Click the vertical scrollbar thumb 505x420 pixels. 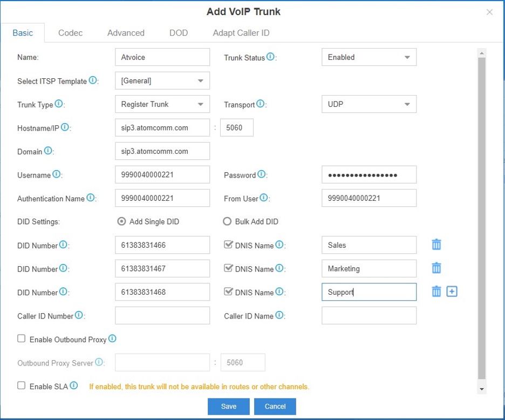(x=482, y=219)
